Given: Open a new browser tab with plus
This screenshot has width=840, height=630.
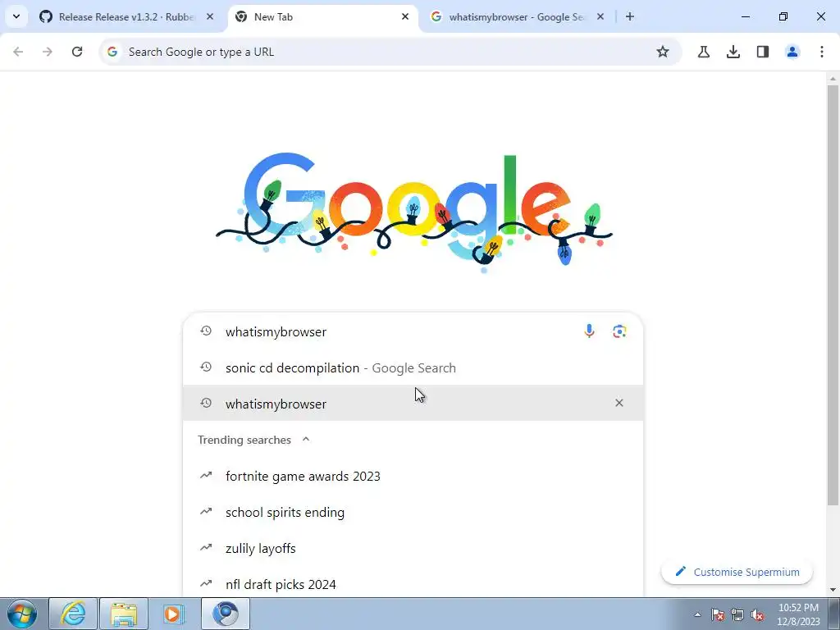Looking at the screenshot, I should pyautogui.click(x=630, y=17).
